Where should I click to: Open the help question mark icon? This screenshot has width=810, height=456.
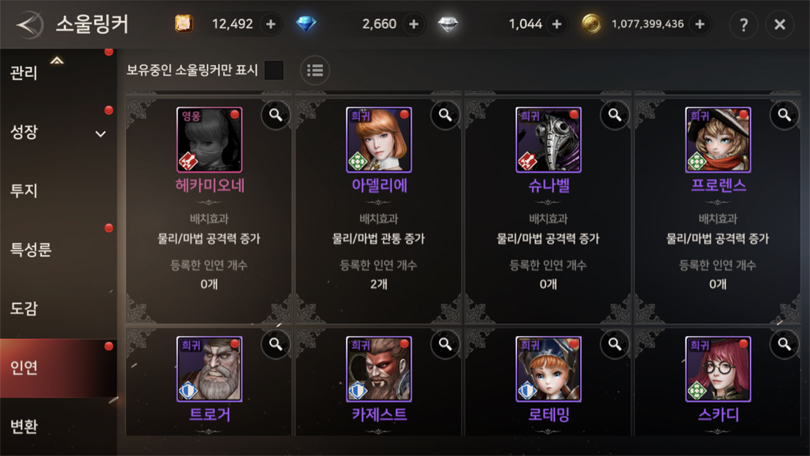click(x=743, y=24)
